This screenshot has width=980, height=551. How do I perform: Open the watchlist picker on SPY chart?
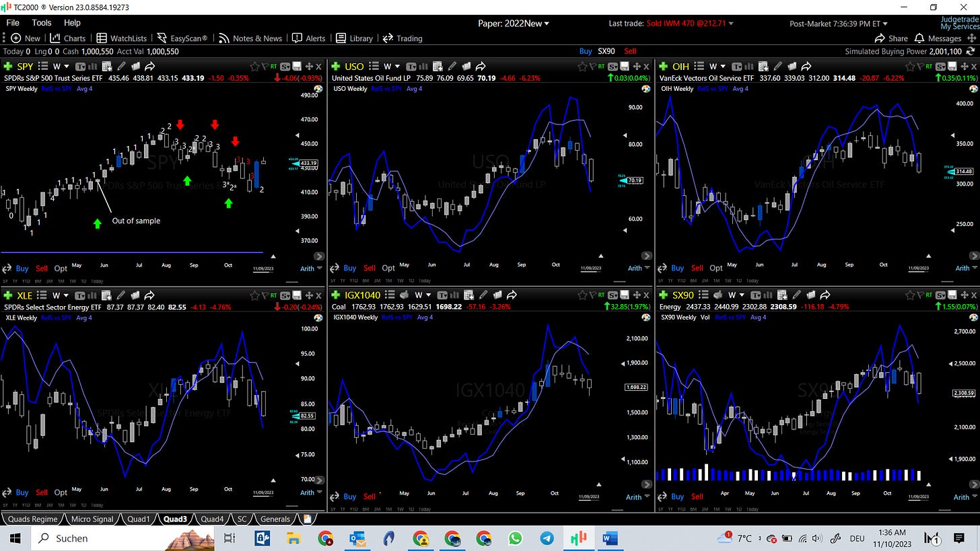coord(42,66)
